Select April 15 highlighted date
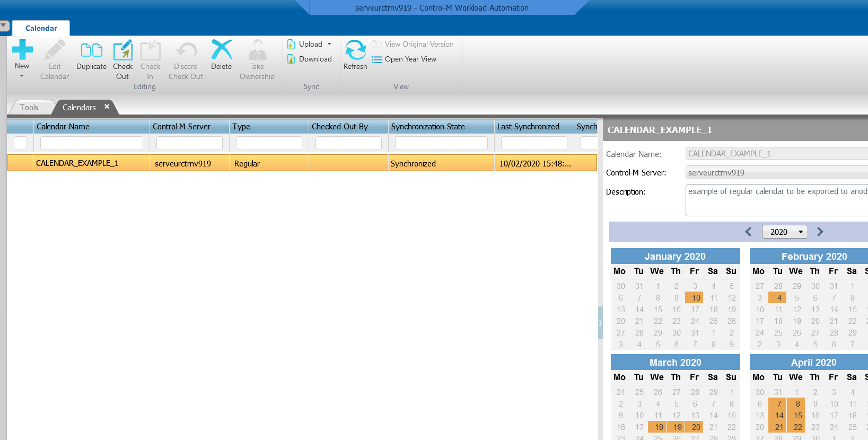 pos(796,415)
